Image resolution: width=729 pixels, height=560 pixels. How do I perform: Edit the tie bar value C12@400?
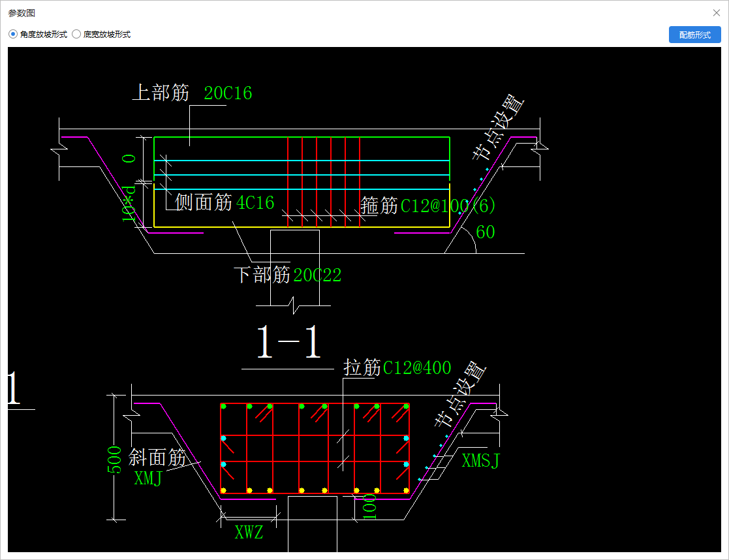point(417,368)
